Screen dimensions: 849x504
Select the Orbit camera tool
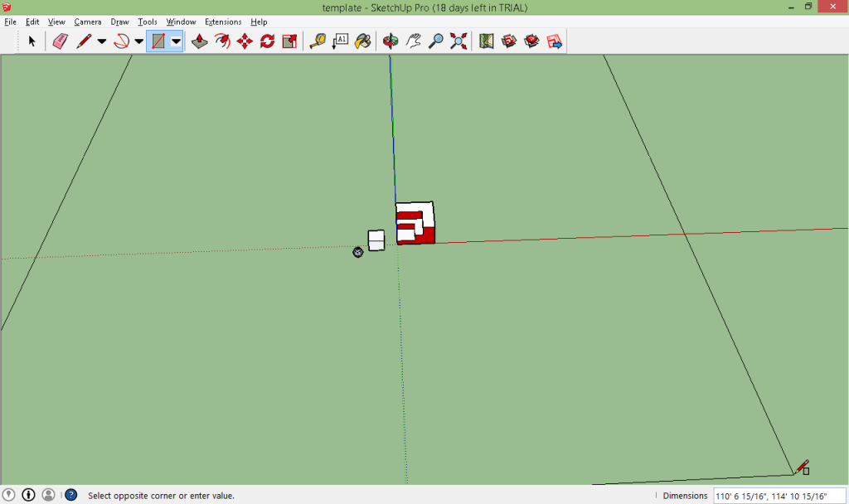(391, 41)
